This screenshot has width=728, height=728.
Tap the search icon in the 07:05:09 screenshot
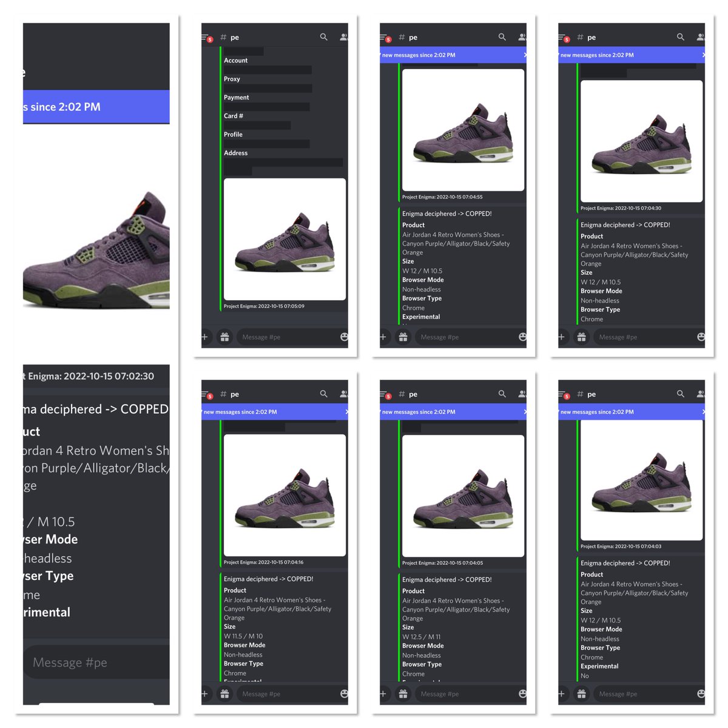point(324,37)
